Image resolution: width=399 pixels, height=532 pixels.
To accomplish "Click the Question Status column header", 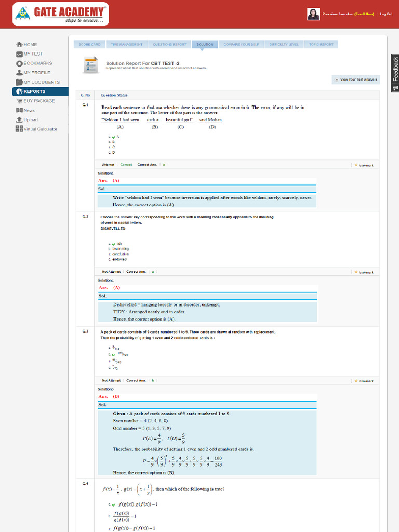I will [114, 95].
